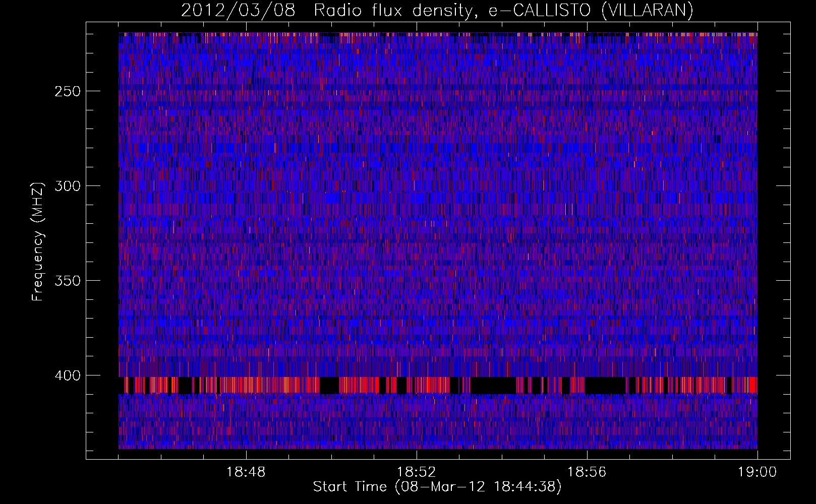Image resolution: width=816 pixels, height=504 pixels.
Task: Click the plot title '2012/03/08 Radio flux density, e-CALLISTO (VILLARAN)'
Action: [437, 11]
